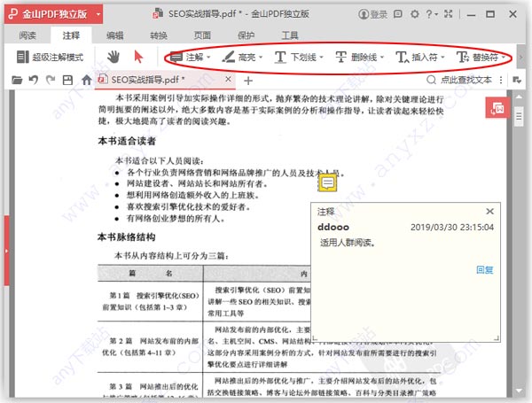Switch to the 编辑 tab
The image size is (532, 403).
pos(114,35)
